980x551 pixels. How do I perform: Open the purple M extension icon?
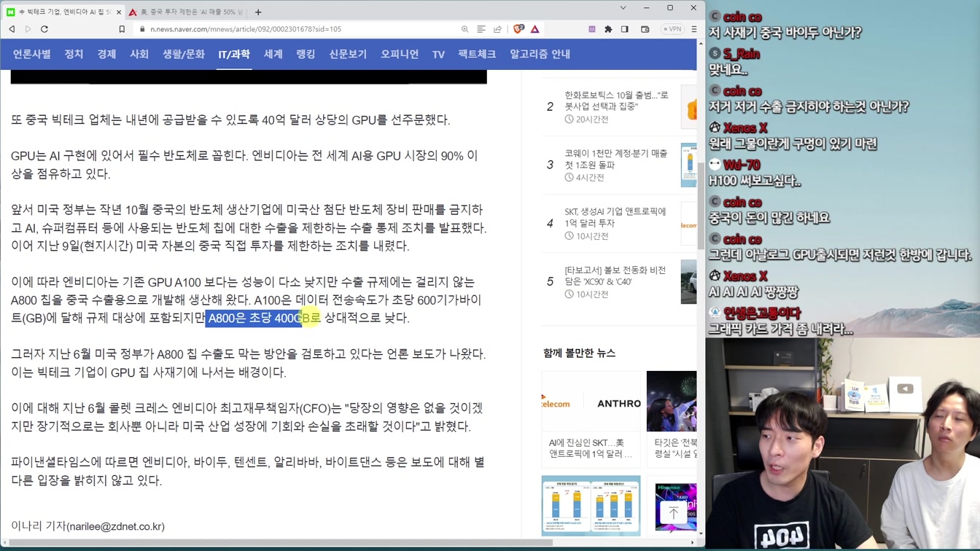coord(591,29)
